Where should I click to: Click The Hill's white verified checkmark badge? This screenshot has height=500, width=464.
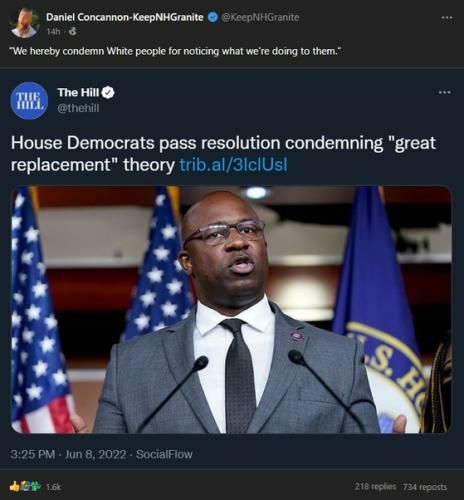pyautogui.click(x=108, y=92)
